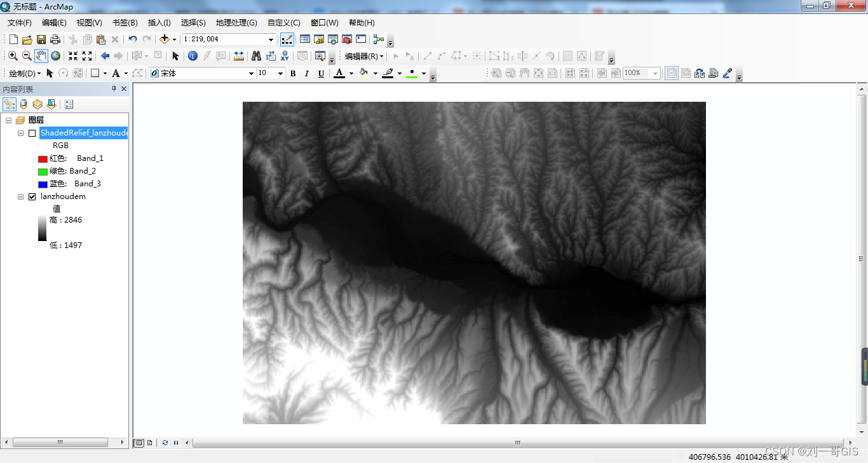Open the Create Viewer Window tool

click(320, 56)
